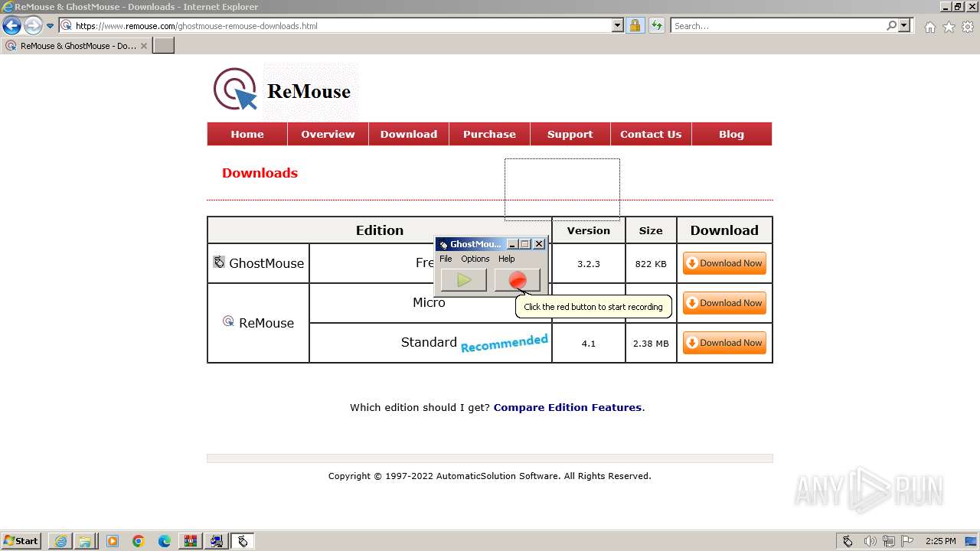Open the computer network taskbar app icon
This screenshot has height=551, width=980.
217,541
